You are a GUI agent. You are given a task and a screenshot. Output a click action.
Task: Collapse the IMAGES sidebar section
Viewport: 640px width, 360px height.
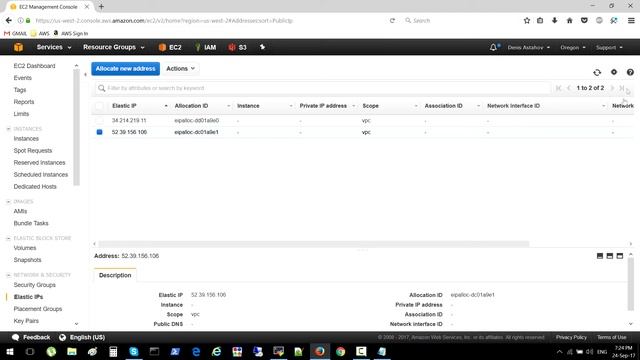pyautogui.click(x=8, y=202)
